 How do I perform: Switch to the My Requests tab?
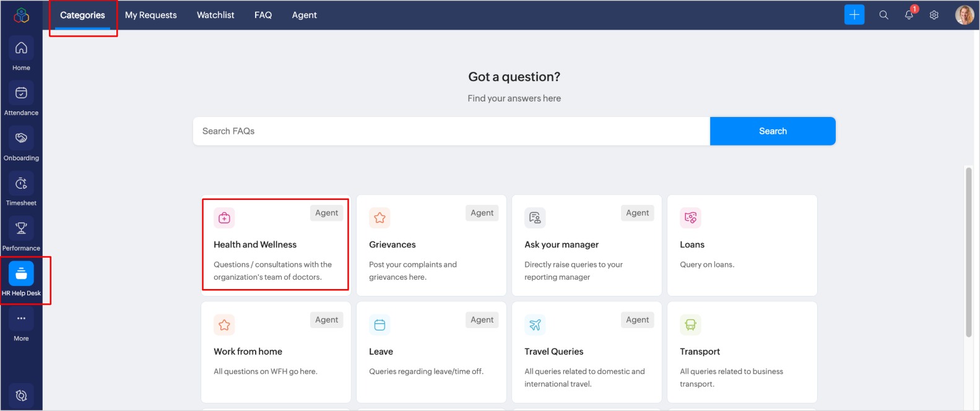pyautogui.click(x=151, y=15)
